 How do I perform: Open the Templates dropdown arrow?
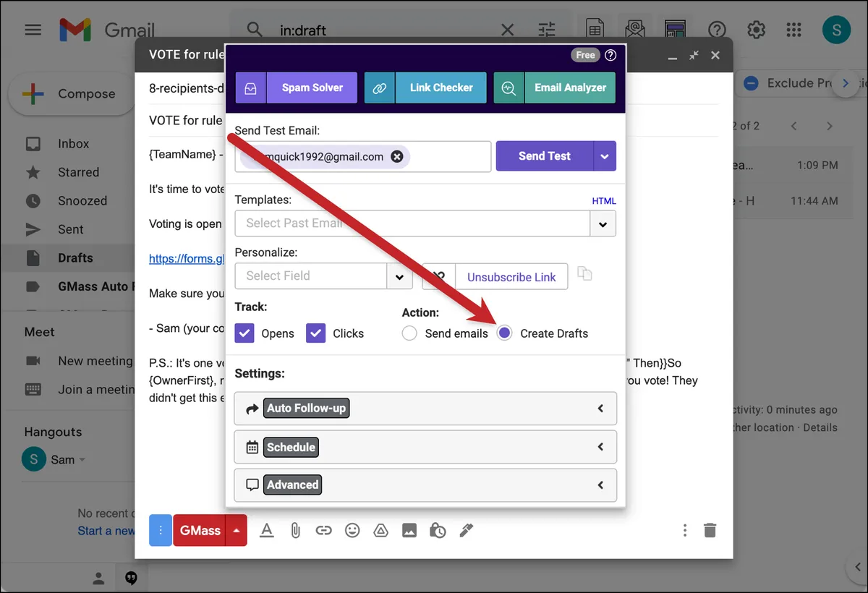[603, 224]
